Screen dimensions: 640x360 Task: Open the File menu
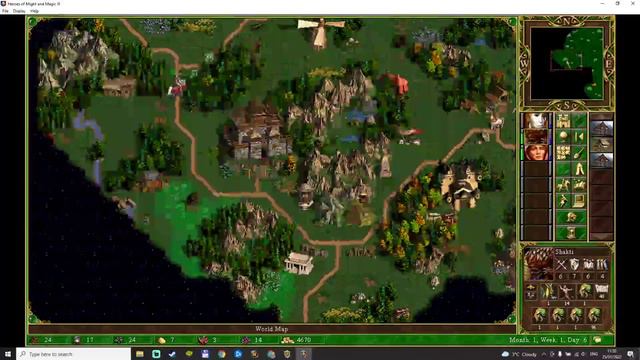[x=5, y=11]
